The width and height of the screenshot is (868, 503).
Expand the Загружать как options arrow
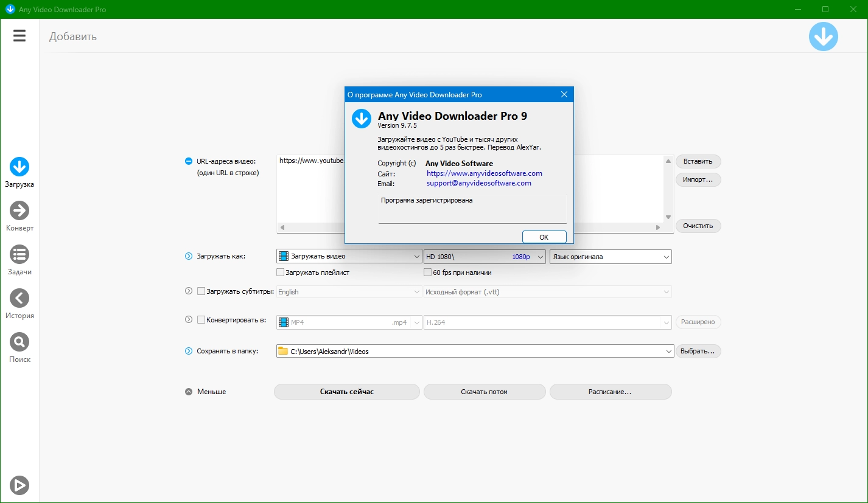189,257
